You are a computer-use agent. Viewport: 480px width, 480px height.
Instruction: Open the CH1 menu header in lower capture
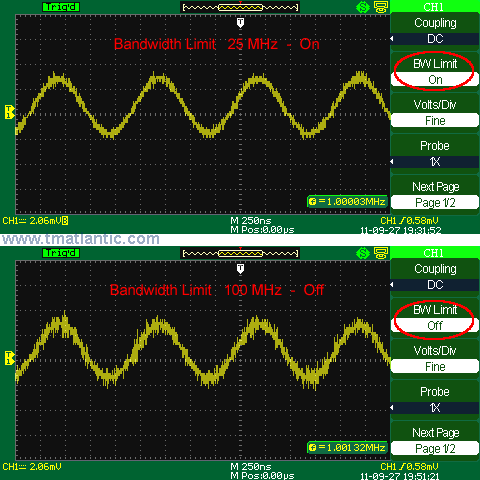(x=435, y=253)
